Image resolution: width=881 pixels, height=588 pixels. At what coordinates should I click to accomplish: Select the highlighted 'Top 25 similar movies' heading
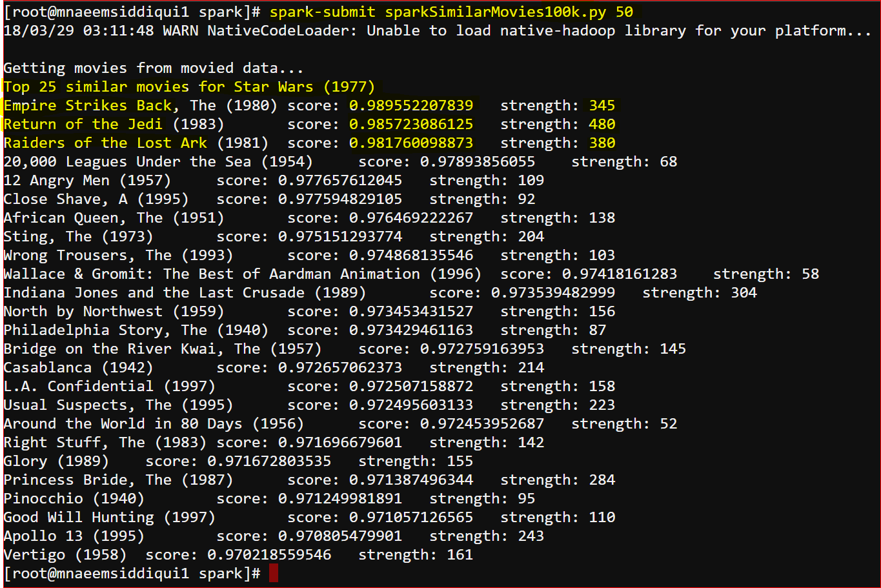pos(189,86)
